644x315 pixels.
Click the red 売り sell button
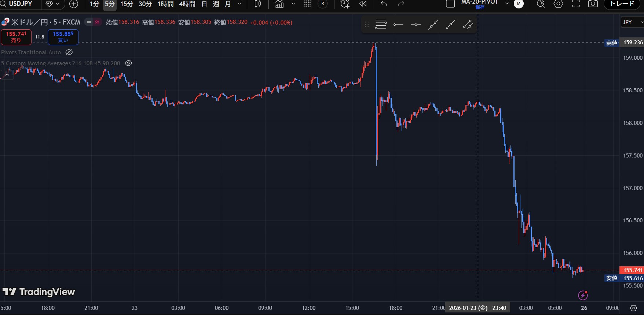point(16,37)
